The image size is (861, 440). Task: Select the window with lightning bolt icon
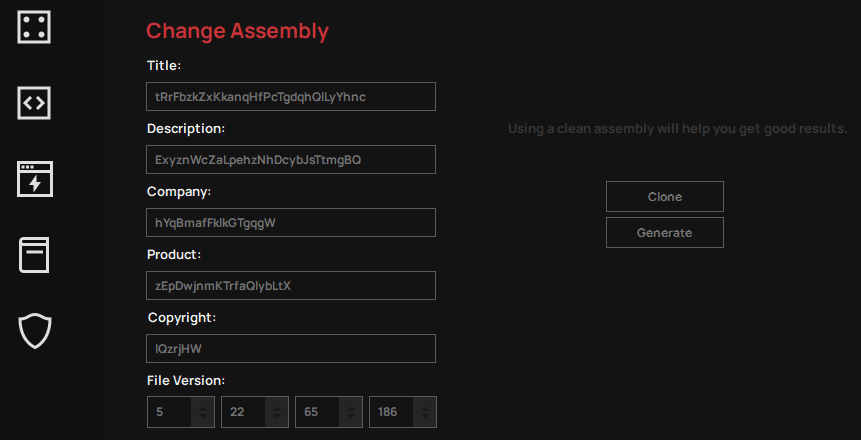coord(35,179)
